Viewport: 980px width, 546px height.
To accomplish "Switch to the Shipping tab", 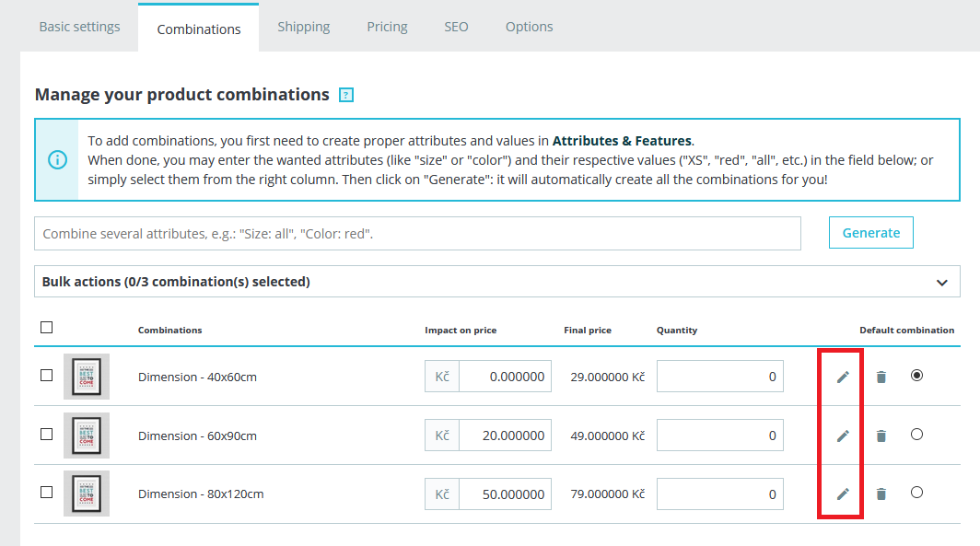I will pyautogui.click(x=304, y=27).
